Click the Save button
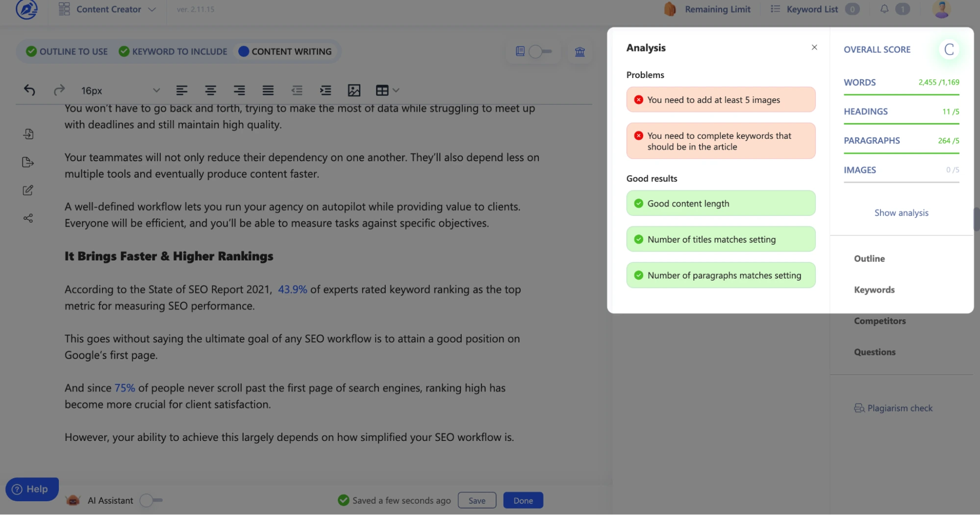980x515 pixels. tap(477, 500)
